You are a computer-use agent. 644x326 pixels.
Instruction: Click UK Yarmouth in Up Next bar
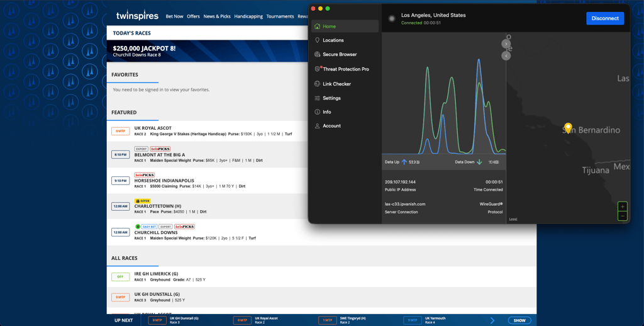pos(435,320)
